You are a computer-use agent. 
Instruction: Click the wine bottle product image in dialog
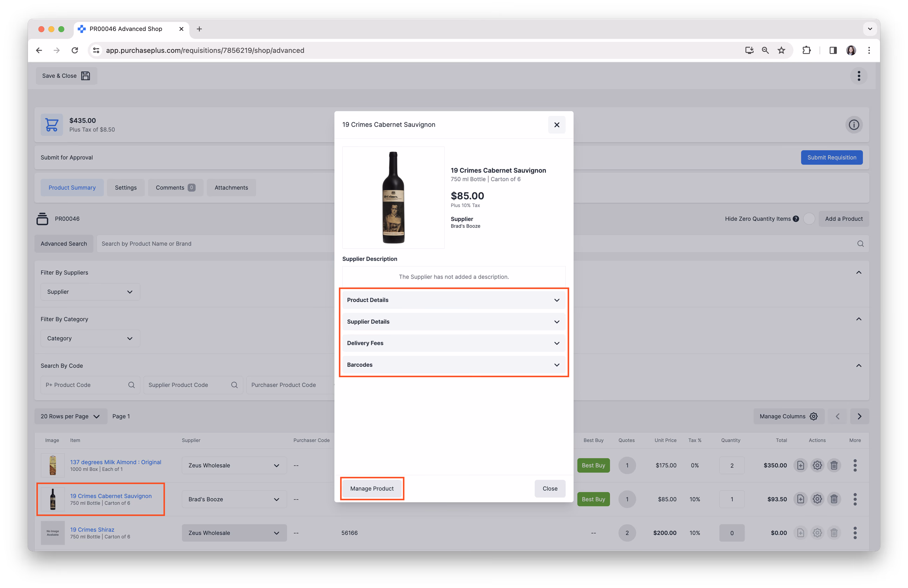coord(393,198)
